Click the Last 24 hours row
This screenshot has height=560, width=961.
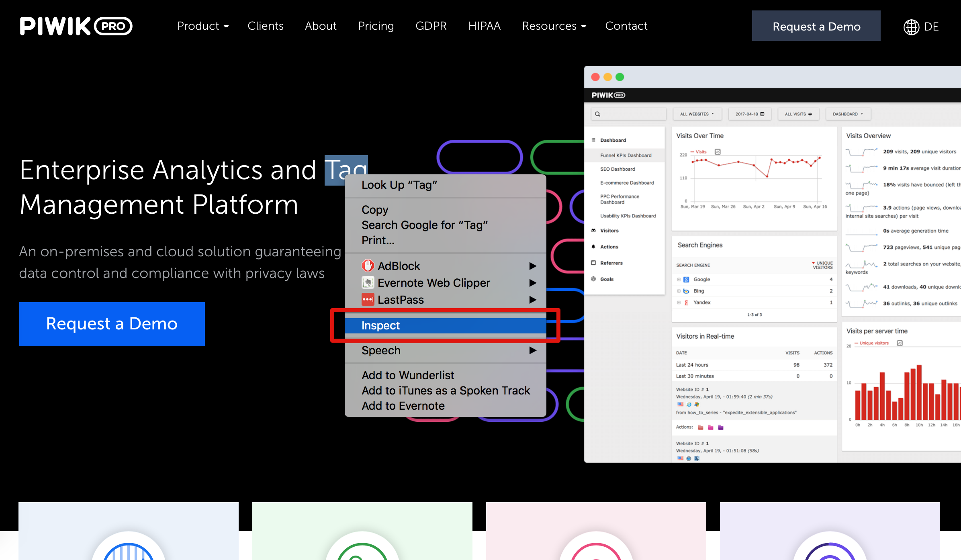(x=754, y=365)
